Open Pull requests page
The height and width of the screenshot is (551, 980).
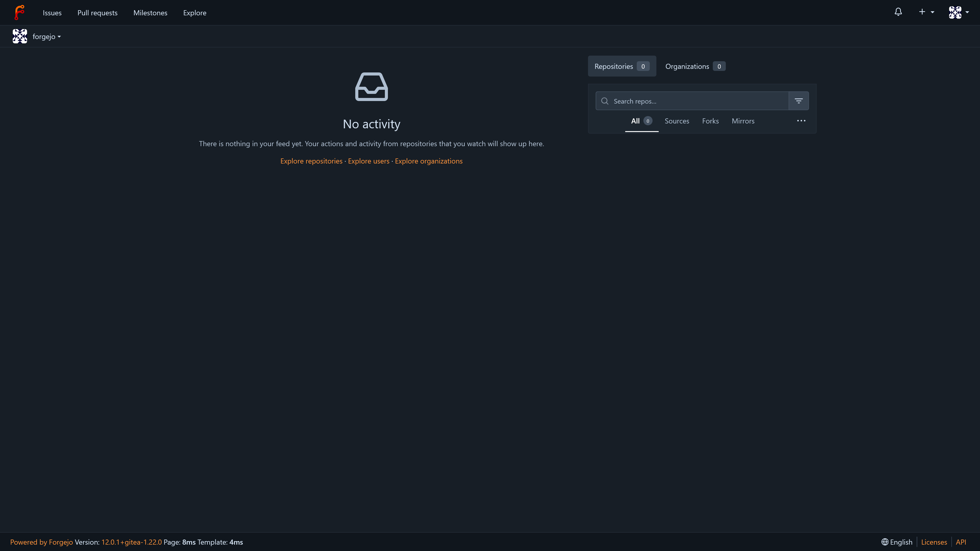click(x=97, y=12)
